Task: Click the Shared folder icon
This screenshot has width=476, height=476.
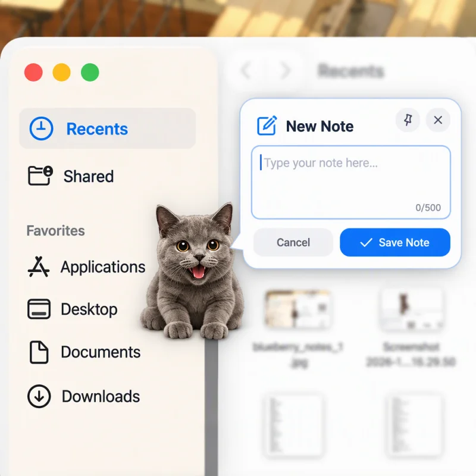Action: [40, 176]
